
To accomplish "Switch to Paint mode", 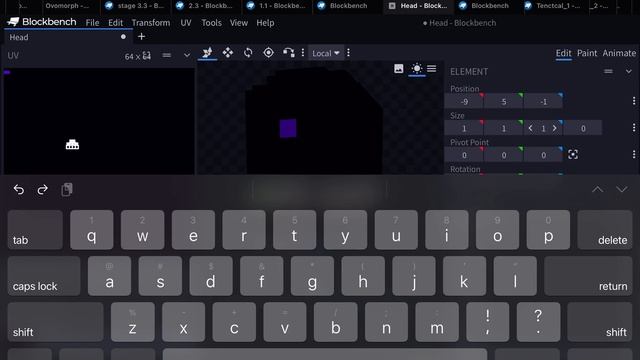I will tap(587, 53).
